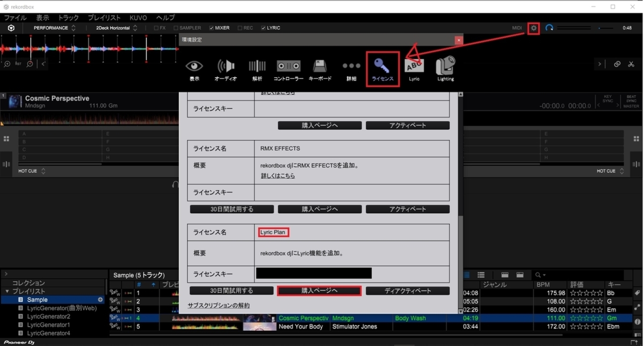The height and width of the screenshot is (346, 644).
Task: Click the blue sync refresh icon
Action: click(549, 28)
